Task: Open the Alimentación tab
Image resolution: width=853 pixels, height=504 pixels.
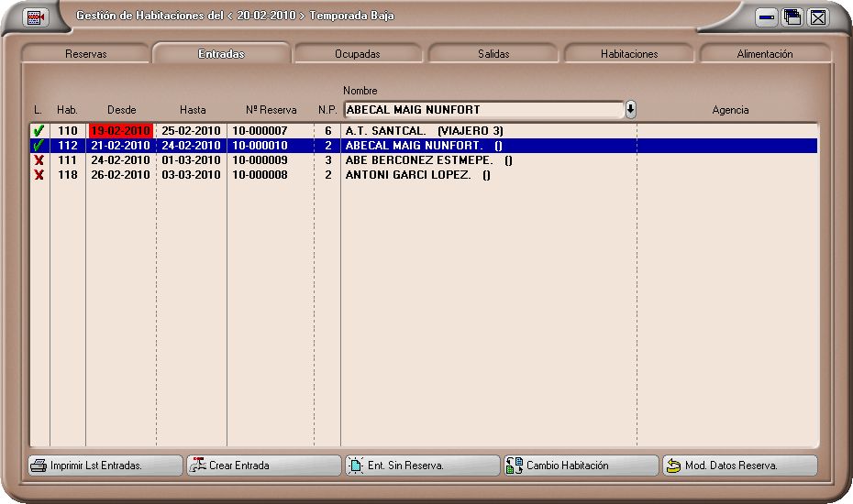Action: pyautogui.click(x=765, y=54)
